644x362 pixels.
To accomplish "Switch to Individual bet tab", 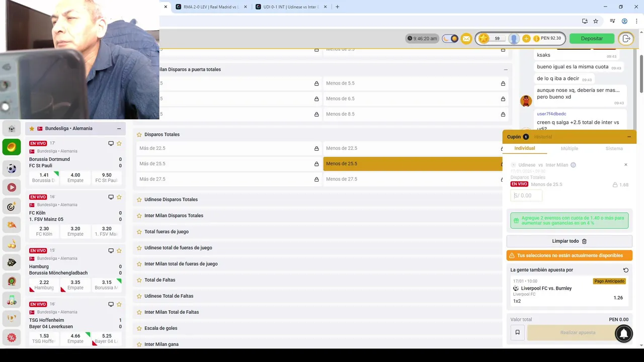I will click(x=524, y=148).
